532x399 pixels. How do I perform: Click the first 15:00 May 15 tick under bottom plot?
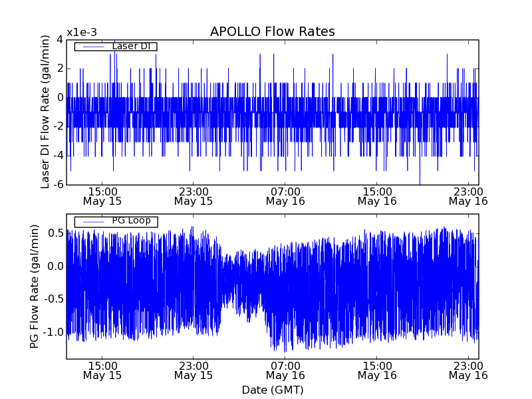tap(102, 370)
